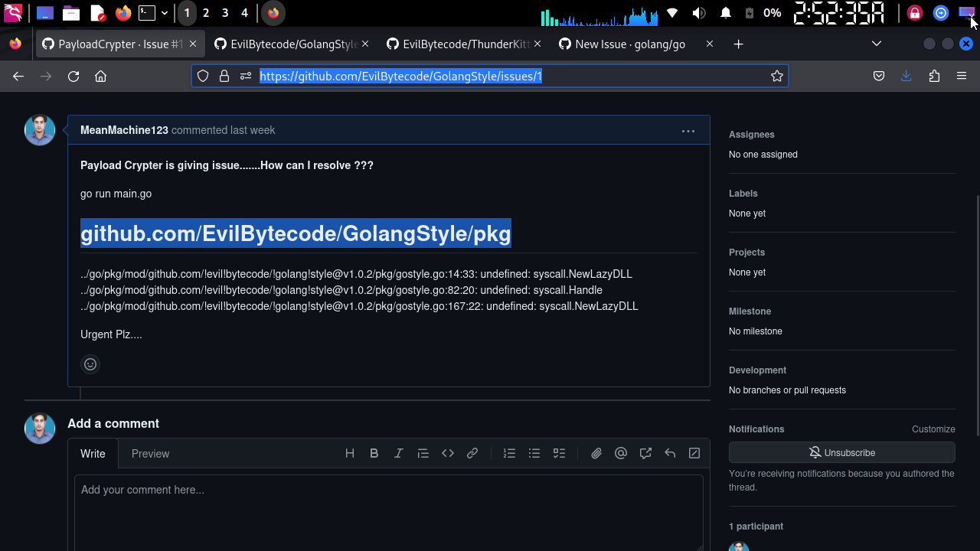Image resolution: width=980 pixels, height=551 pixels.
Task: Insert slash command icon
Action: pyautogui.click(x=694, y=453)
